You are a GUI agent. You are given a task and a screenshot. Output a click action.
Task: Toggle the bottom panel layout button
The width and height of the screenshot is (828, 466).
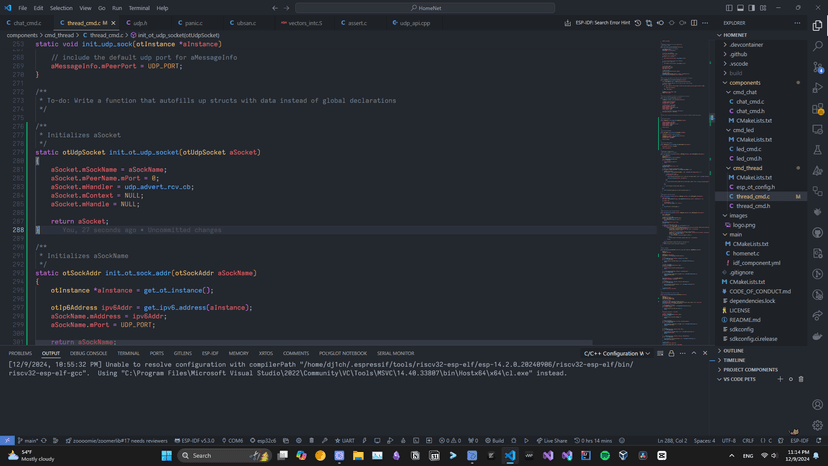coord(740,8)
